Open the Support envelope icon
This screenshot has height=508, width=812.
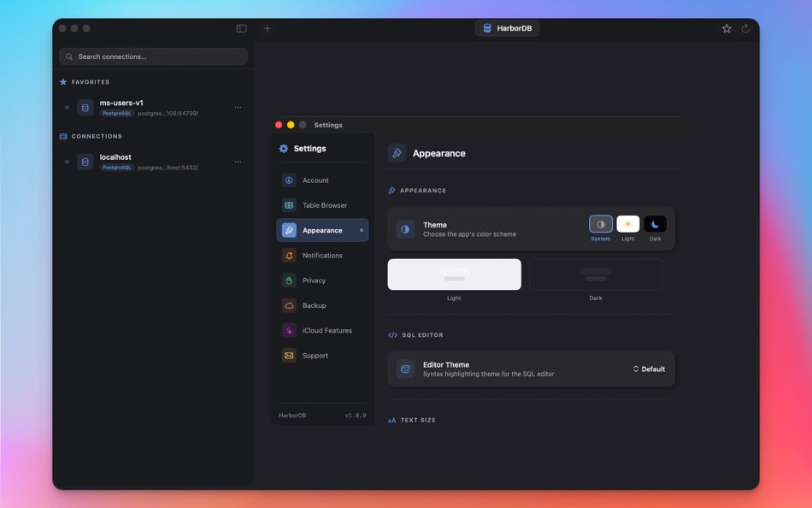pyautogui.click(x=290, y=355)
